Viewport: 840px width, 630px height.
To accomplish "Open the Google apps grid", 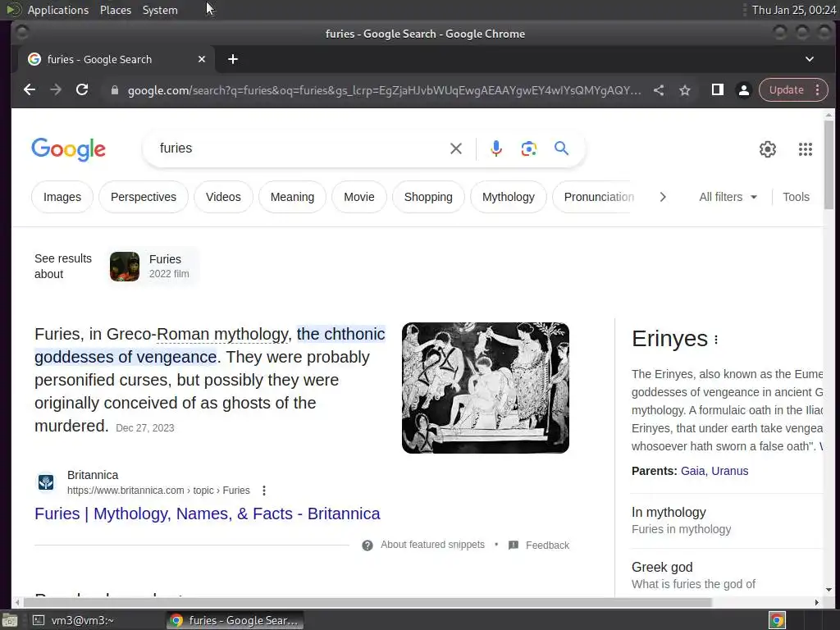I will click(806, 149).
